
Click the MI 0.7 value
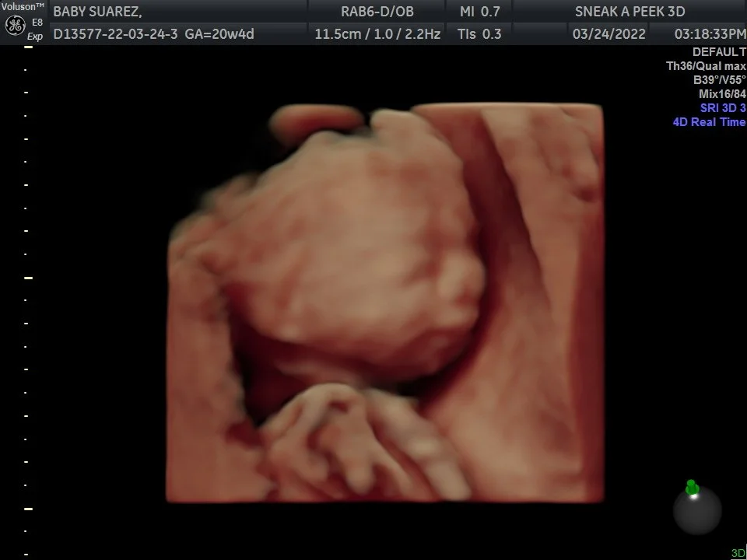pyautogui.click(x=480, y=12)
